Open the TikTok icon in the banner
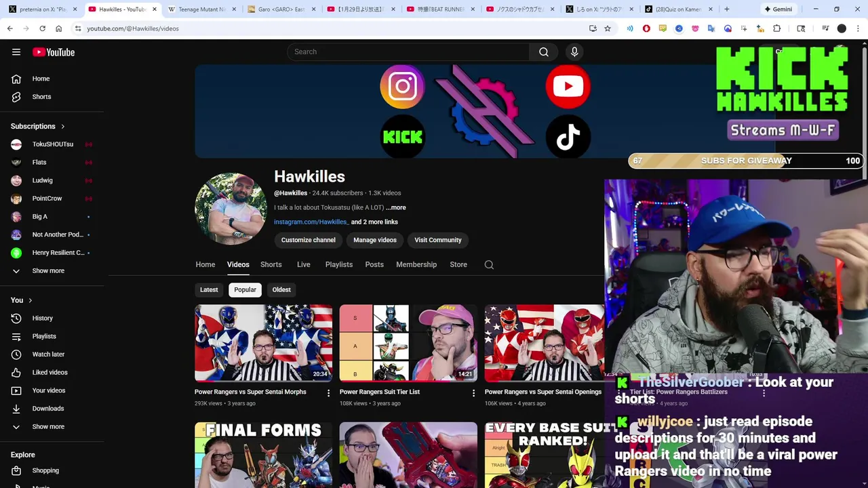 pyautogui.click(x=568, y=137)
